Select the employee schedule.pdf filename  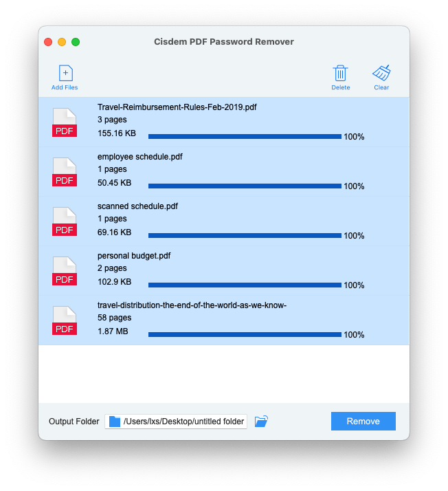(140, 157)
